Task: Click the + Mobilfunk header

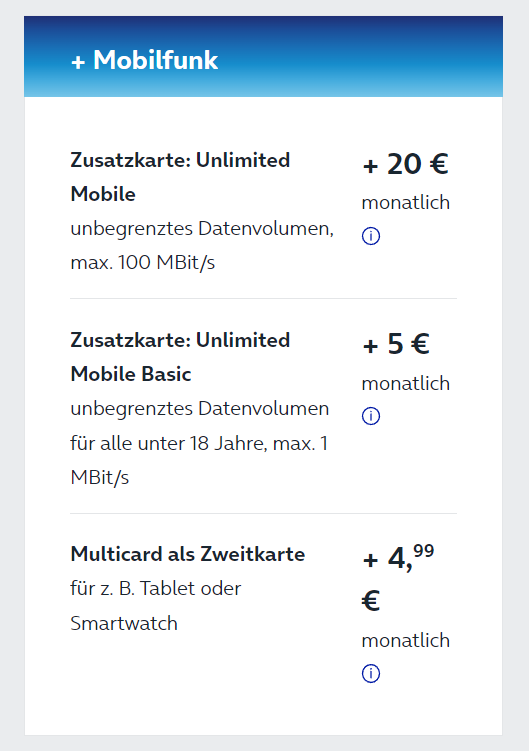Action: coord(264,57)
